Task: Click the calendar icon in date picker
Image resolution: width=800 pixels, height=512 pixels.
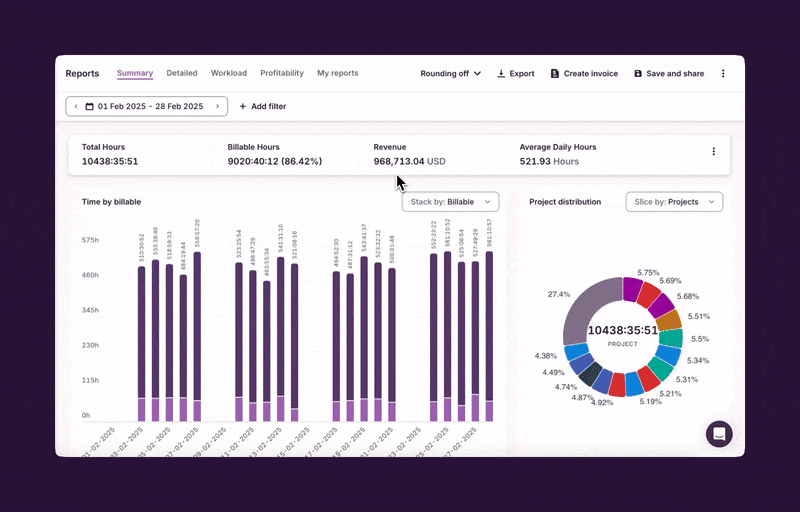Action: [x=90, y=106]
